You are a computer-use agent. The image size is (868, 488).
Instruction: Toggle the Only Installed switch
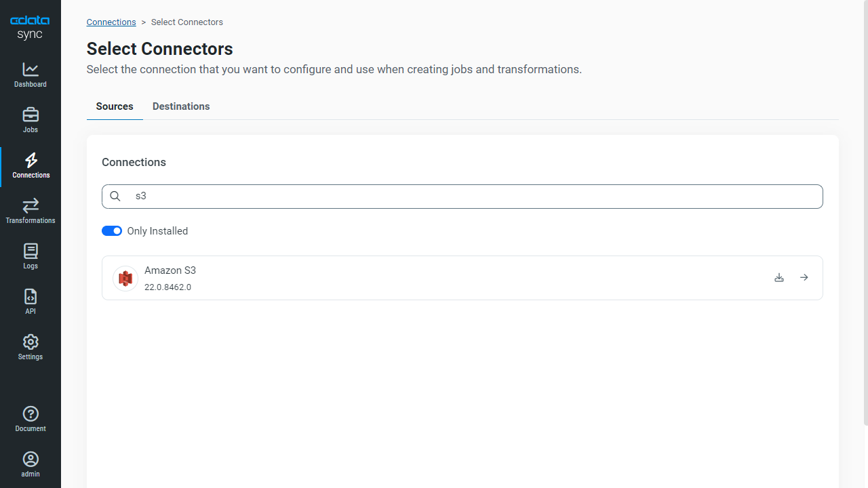click(112, 231)
